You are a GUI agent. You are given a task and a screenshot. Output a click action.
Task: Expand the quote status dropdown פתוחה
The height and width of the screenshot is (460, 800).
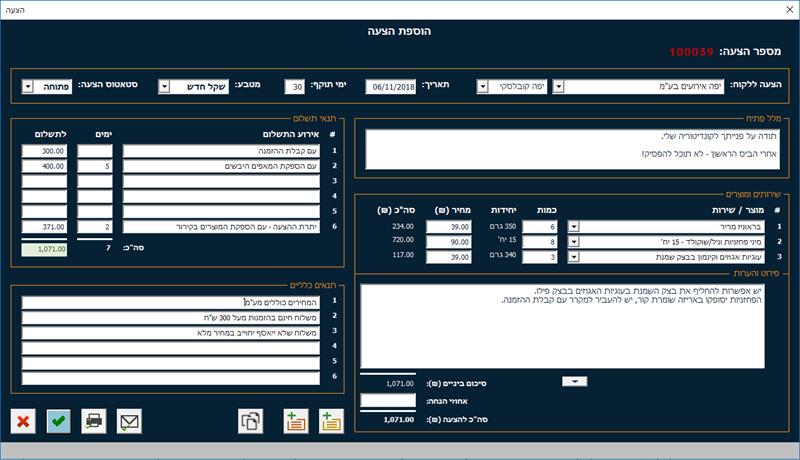coord(28,87)
